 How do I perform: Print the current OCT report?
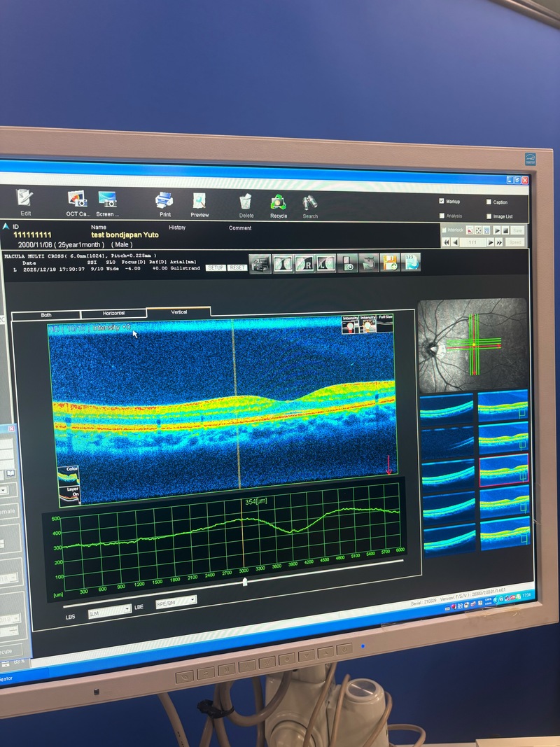[x=164, y=202]
